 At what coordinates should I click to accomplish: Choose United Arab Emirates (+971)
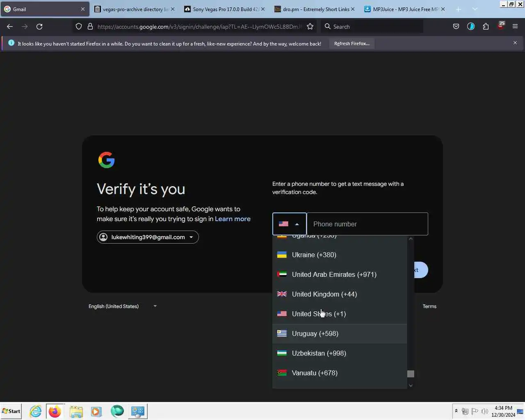click(340, 274)
